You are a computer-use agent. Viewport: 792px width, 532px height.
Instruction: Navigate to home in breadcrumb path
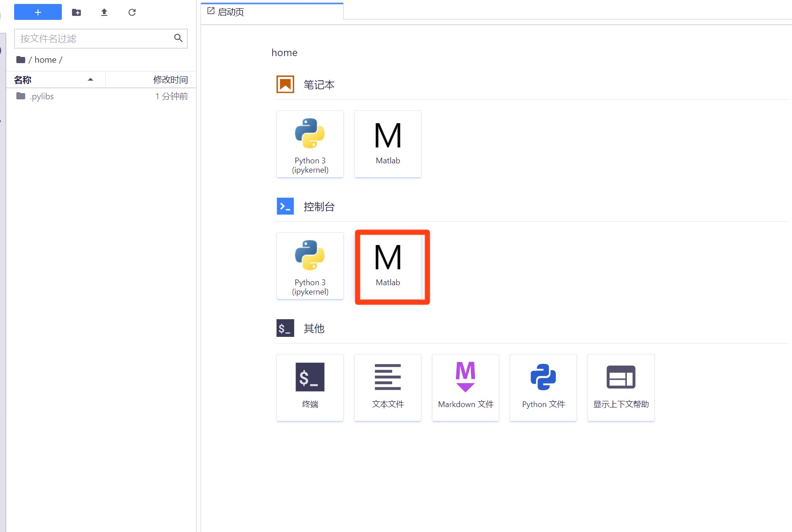[x=45, y=60]
